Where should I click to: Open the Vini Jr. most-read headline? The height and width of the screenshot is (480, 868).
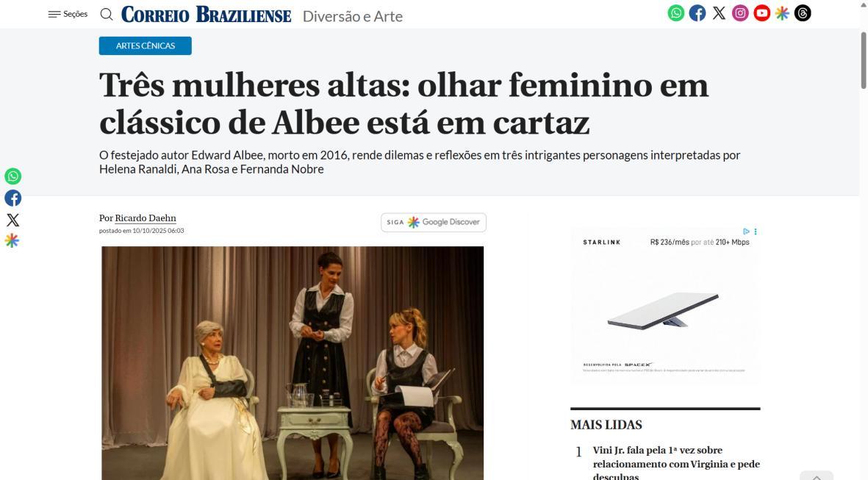[676, 463]
